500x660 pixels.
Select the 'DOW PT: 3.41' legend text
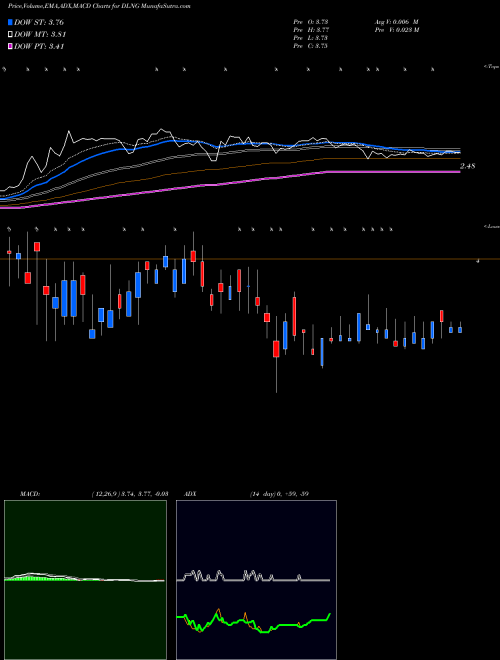point(39,47)
